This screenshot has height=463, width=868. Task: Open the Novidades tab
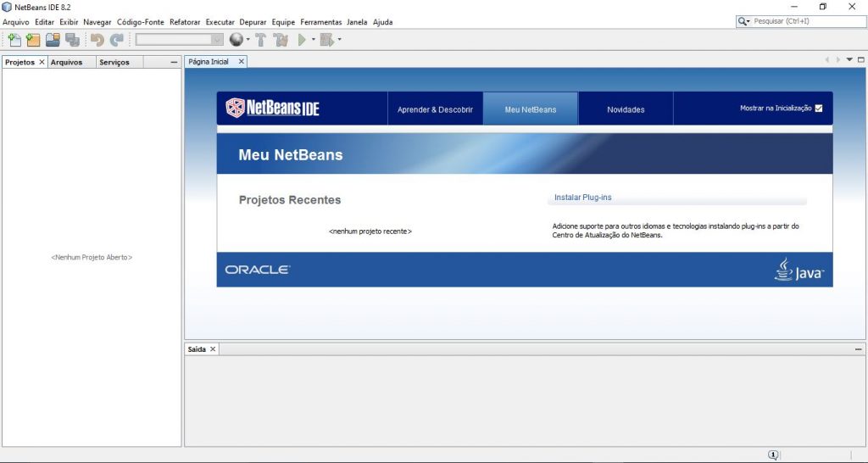[626, 109]
